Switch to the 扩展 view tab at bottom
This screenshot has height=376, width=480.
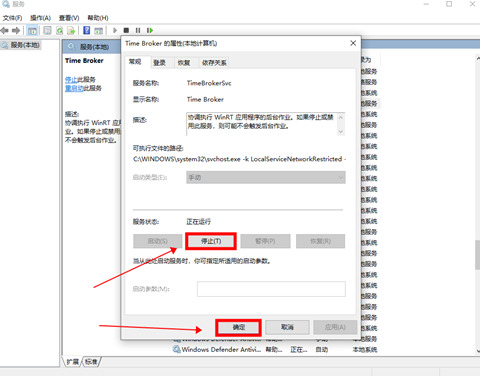72,362
